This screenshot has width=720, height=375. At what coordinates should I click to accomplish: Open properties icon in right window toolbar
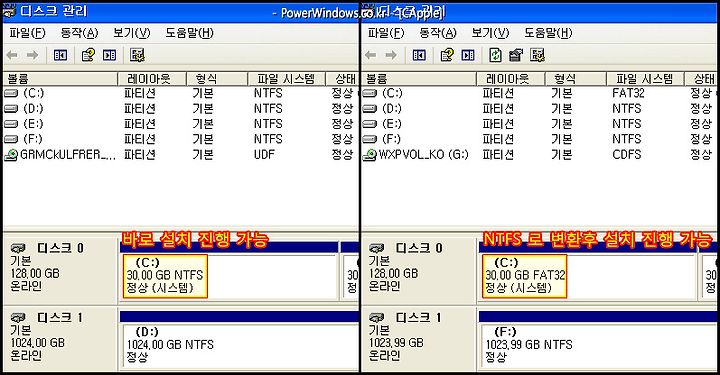516,56
